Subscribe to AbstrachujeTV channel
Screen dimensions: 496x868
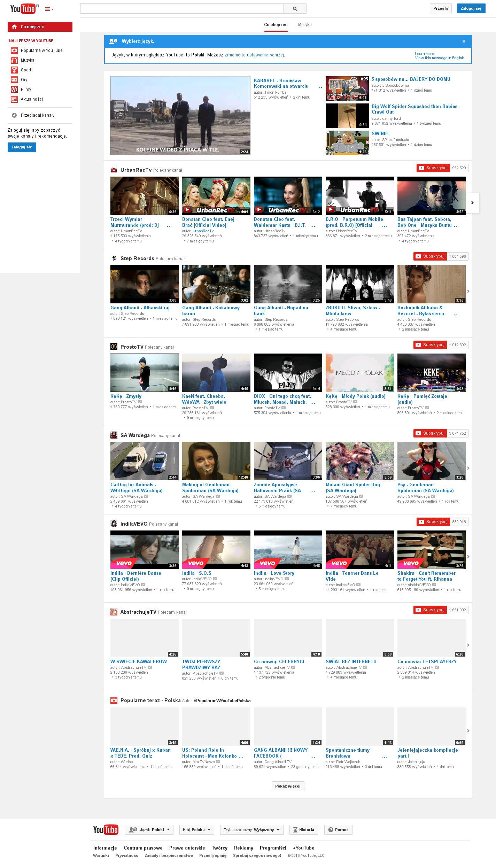(430, 610)
